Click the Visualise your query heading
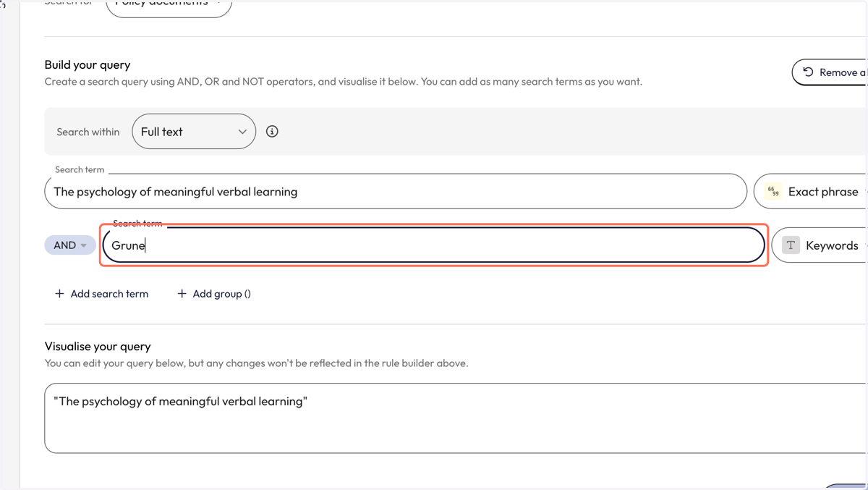868x490 pixels. [x=98, y=347]
